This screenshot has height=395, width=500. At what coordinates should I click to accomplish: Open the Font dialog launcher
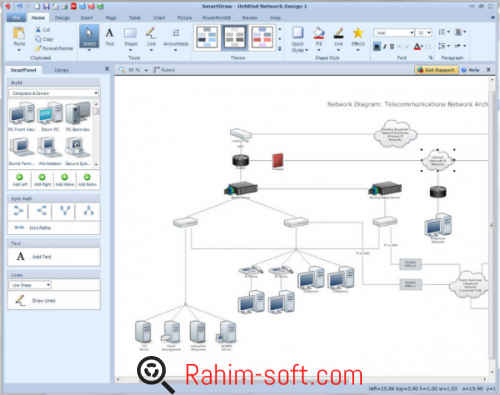[x=431, y=58]
